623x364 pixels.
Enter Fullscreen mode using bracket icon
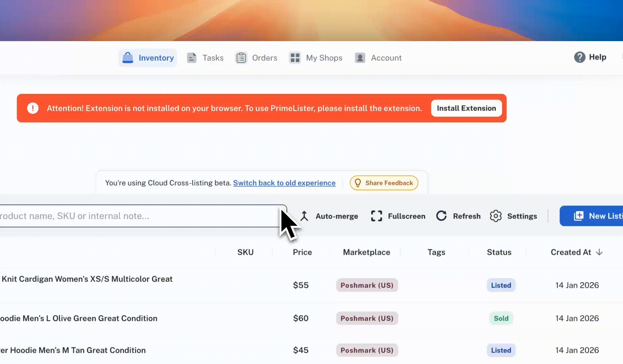pyautogui.click(x=376, y=216)
